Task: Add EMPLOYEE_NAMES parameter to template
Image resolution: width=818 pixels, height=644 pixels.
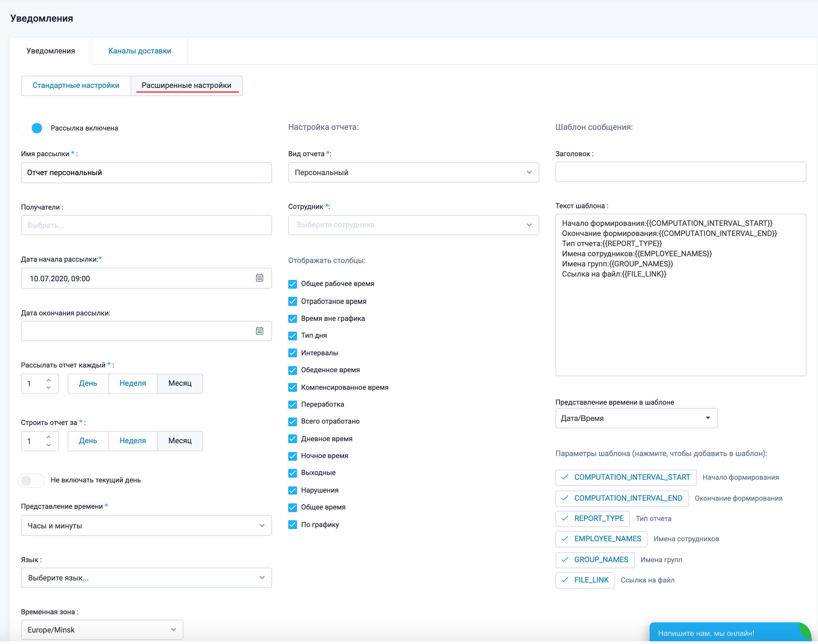Action: (601, 539)
